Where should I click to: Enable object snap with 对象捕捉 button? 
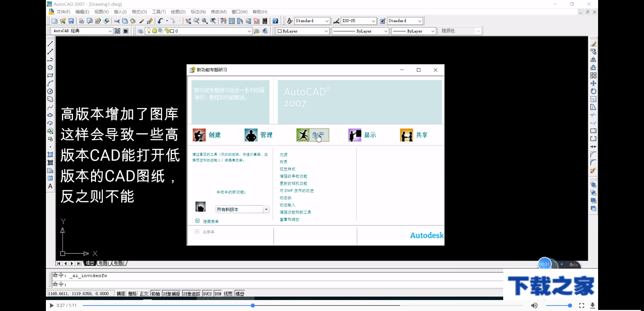click(x=172, y=293)
